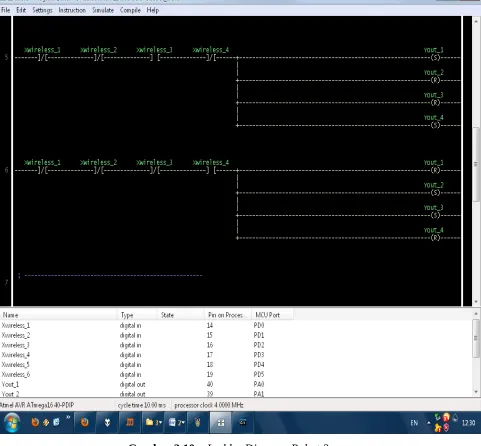
Task: Click ladder editor scroll up arrow
Action: (476, 21)
